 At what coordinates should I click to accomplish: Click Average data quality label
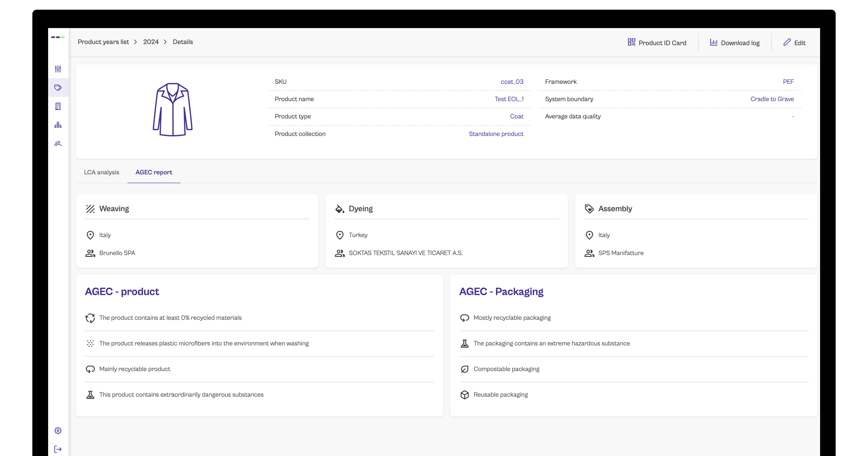[573, 116]
